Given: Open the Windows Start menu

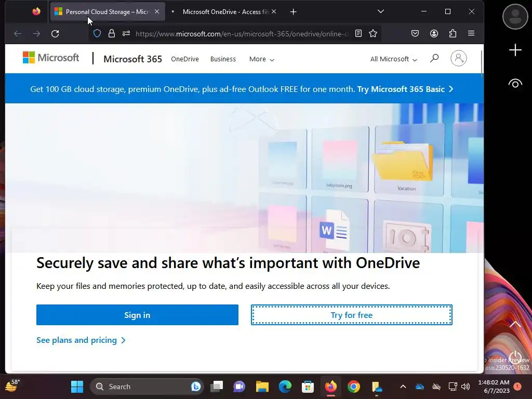Looking at the screenshot, I should 77,387.
